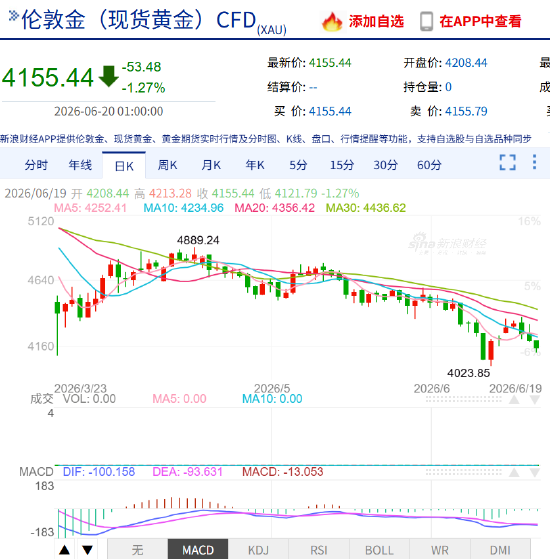Screen dimensions: 550x559
Task: Click the 伦敦金 (现货黄金) CFD title
Action: tap(139, 20)
